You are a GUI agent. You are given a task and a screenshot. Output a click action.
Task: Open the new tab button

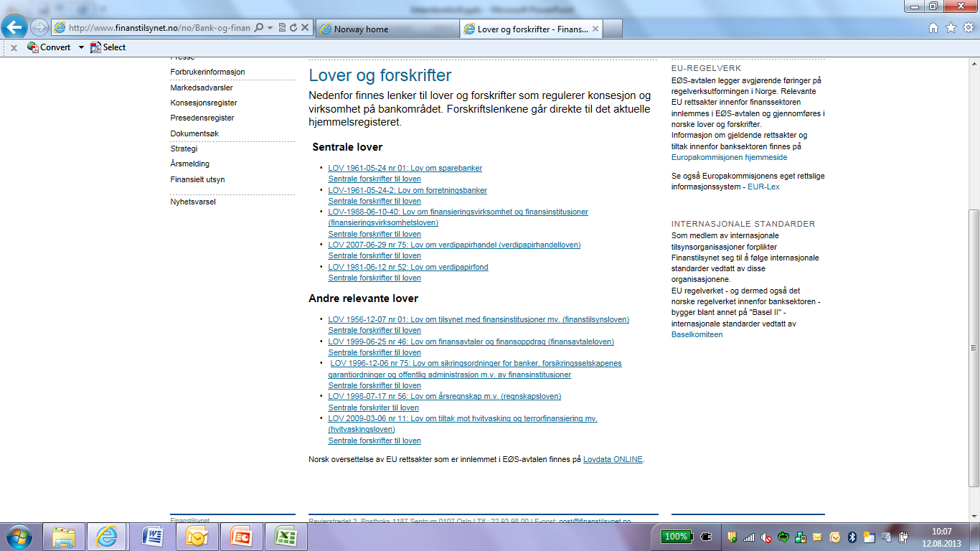coord(613,29)
